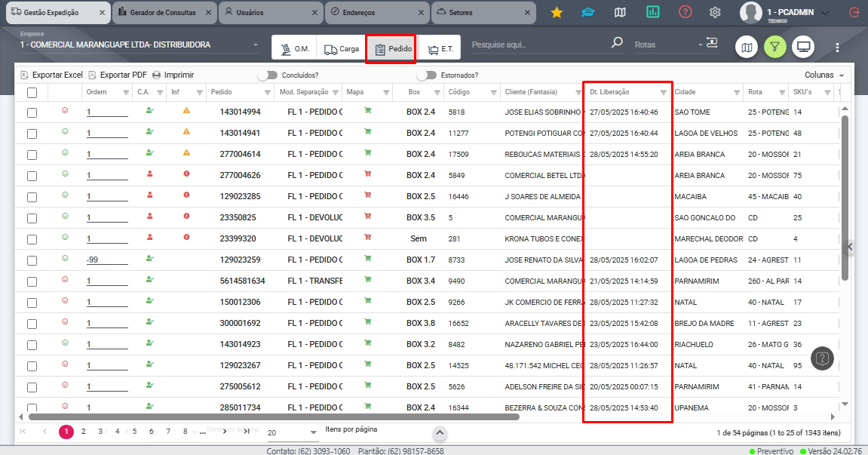
Task: Click the red logout icon
Action: [x=854, y=12]
